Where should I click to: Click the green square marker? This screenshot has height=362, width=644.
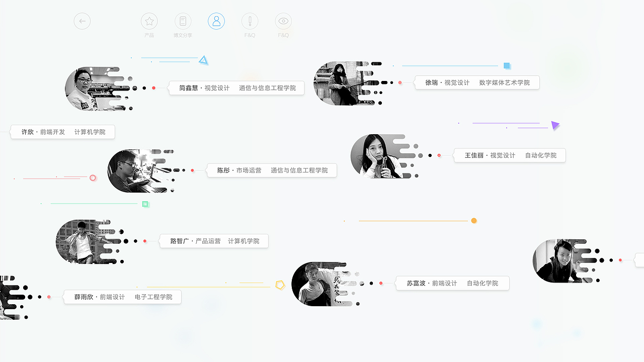pyautogui.click(x=145, y=204)
